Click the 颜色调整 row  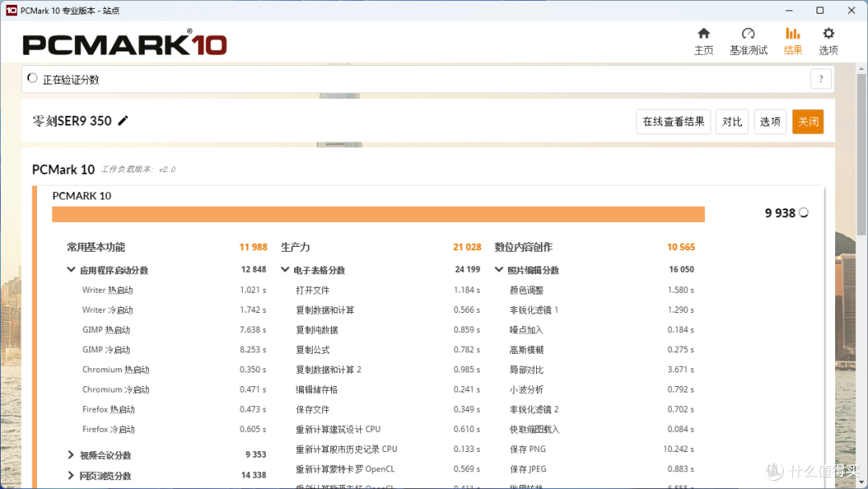(602, 290)
